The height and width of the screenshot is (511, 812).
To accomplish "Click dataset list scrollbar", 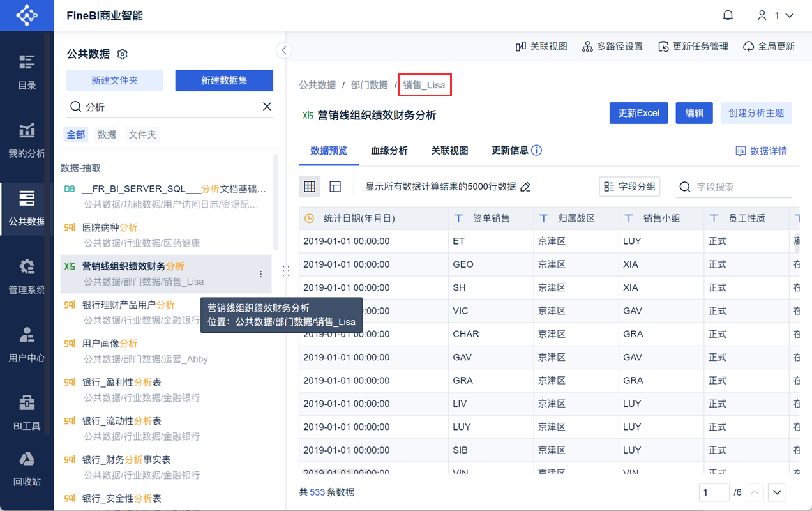I will pos(276,202).
